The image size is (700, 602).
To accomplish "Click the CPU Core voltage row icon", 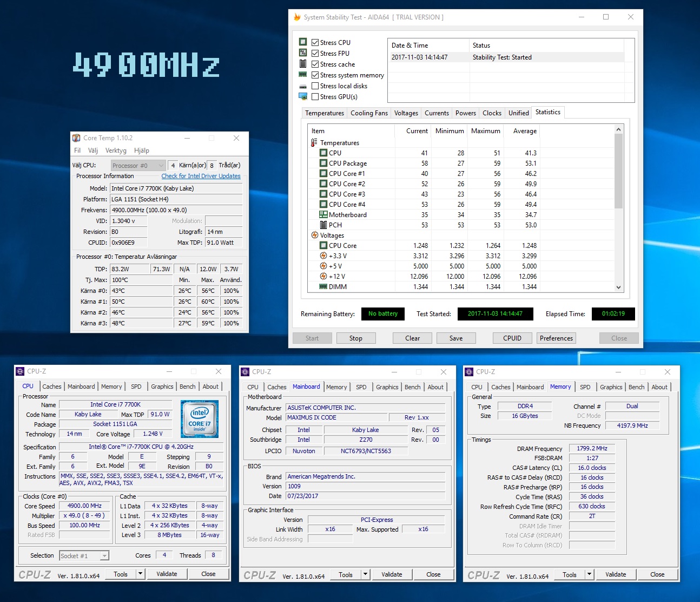I will click(x=323, y=246).
